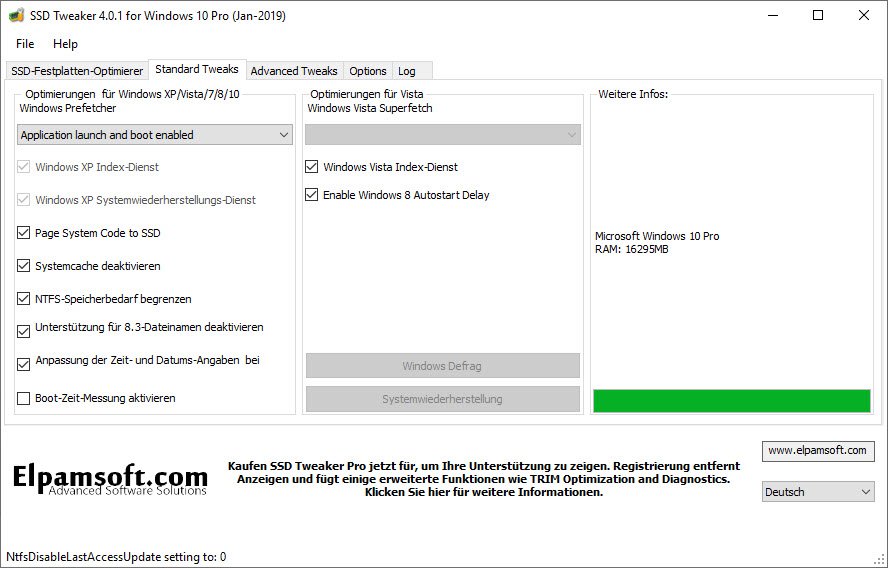Click 'Optimierungen für Vista' group label
Screen dimensions: 888x568
[x=366, y=94]
